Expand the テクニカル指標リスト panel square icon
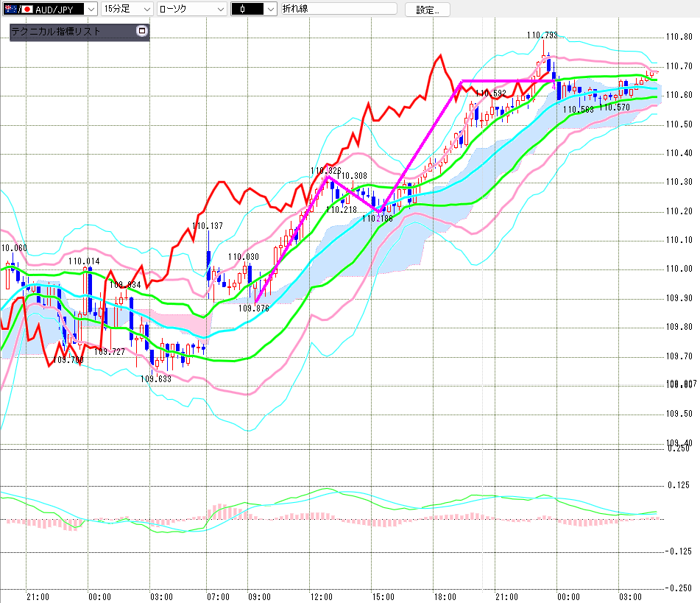 pyautogui.click(x=142, y=31)
